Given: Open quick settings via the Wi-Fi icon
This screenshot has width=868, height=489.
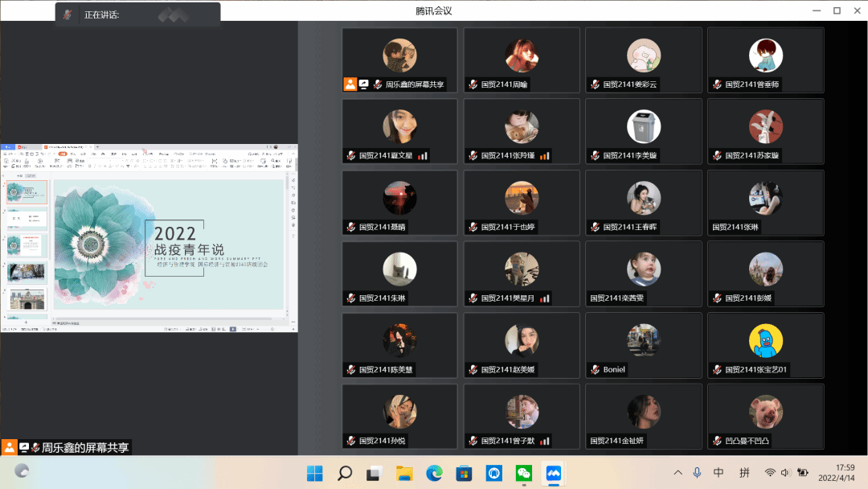Looking at the screenshot, I should pos(770,473).
